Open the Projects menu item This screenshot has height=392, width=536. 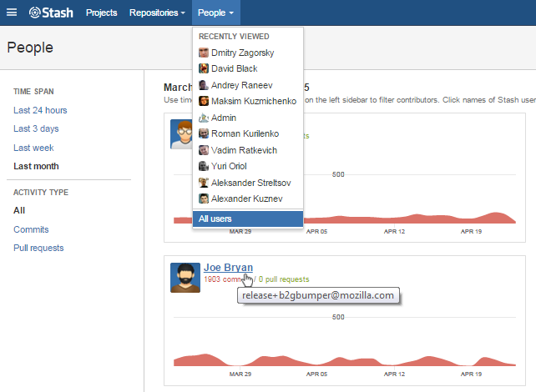coord(101,13)
